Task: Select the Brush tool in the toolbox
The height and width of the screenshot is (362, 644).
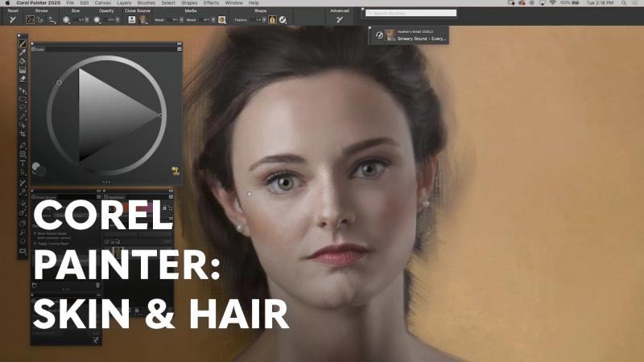Action: click(23, 43)
